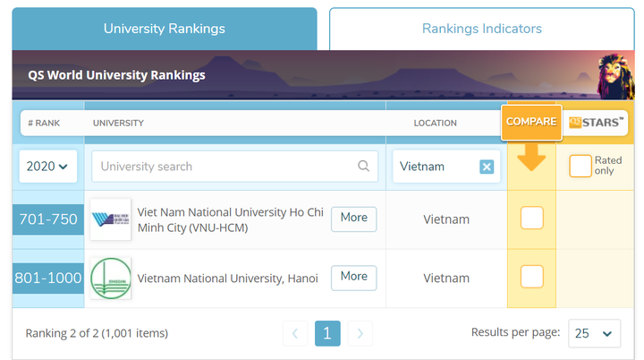Switch to the University Rankings tab
The image size is (644, 360).
pos(165,29)
